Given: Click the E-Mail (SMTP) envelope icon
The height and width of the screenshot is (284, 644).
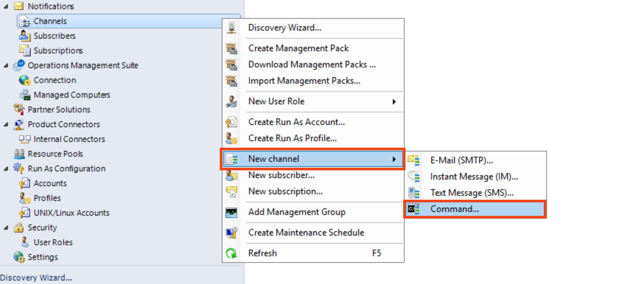Looking at the screenshot, I should (414, 160).
